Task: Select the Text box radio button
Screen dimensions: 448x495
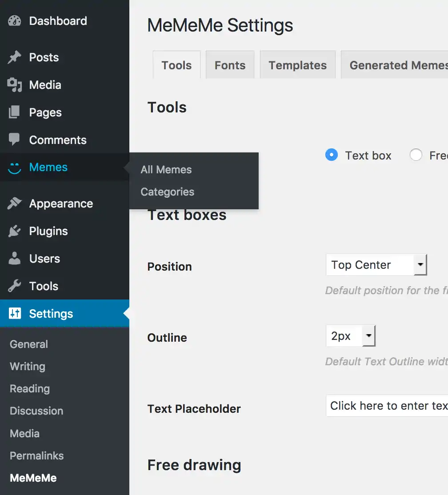Action: (x=331, y=155)
